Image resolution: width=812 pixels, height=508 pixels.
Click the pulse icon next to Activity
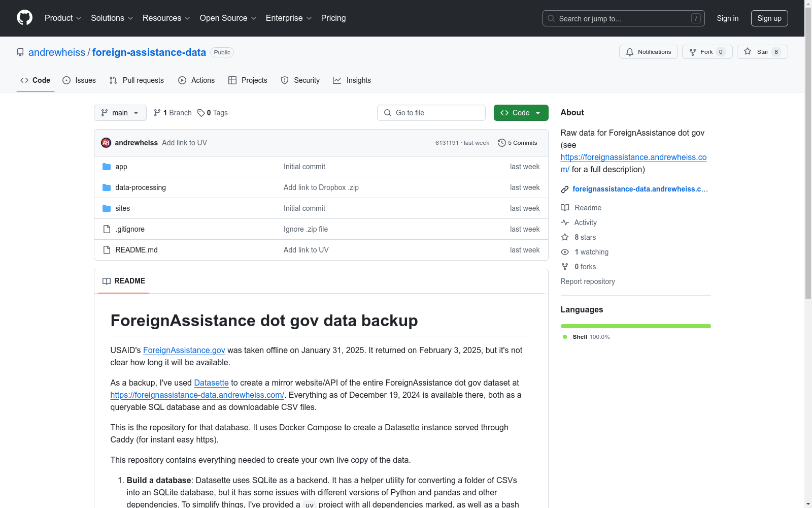[565, 223]
